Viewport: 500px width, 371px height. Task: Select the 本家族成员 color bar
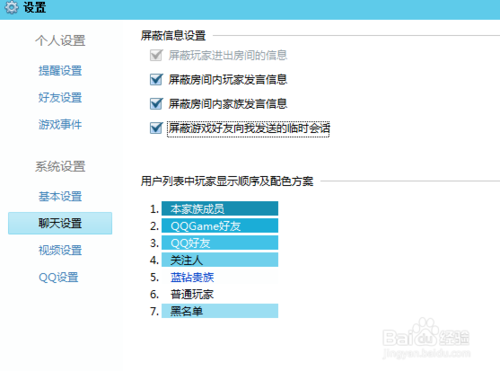[220, 209]
